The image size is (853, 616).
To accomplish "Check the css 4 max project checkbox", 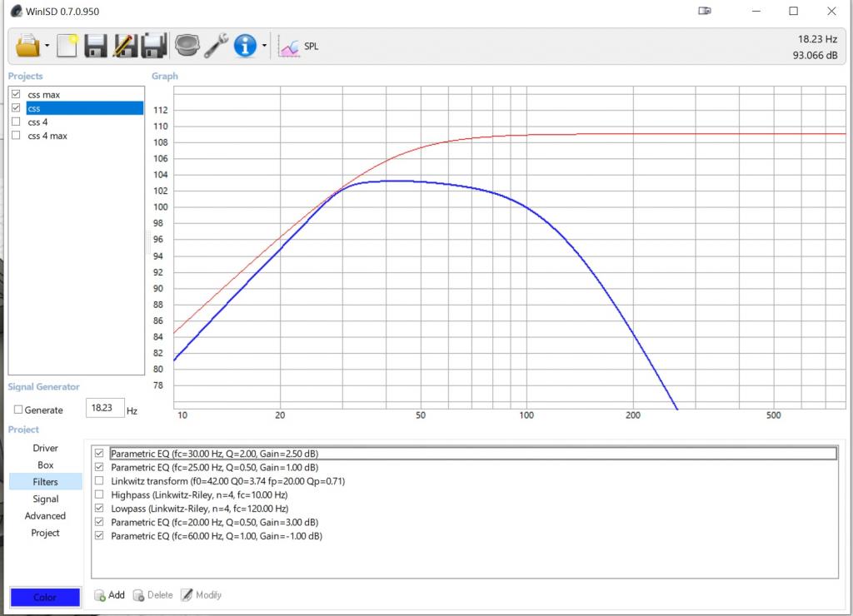I will (x=17, y=136).
